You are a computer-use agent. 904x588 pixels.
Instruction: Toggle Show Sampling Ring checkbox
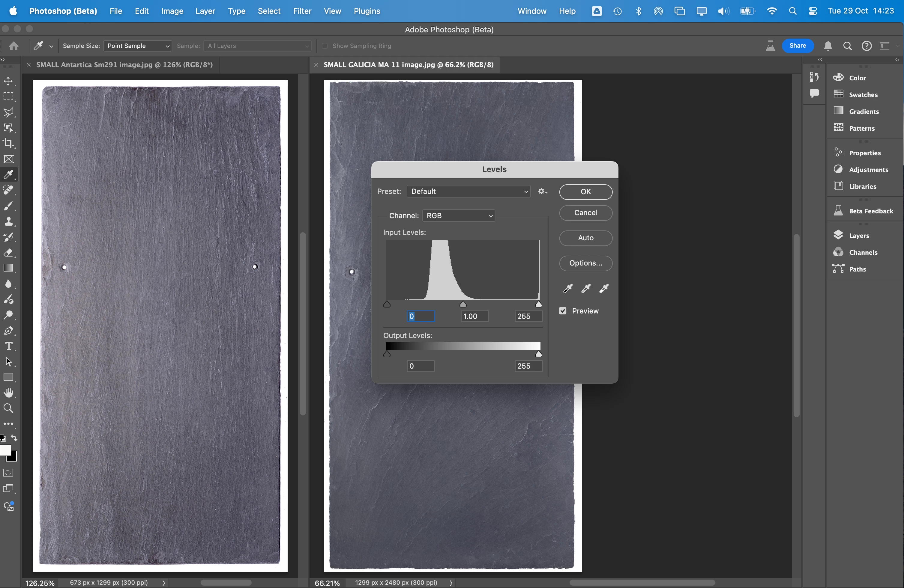[325, 46]
